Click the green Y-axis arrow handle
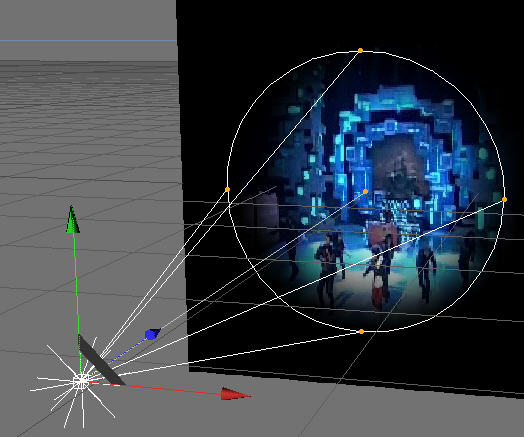The height and width of the screenshot is (437, 524). (x=73, y=218)
